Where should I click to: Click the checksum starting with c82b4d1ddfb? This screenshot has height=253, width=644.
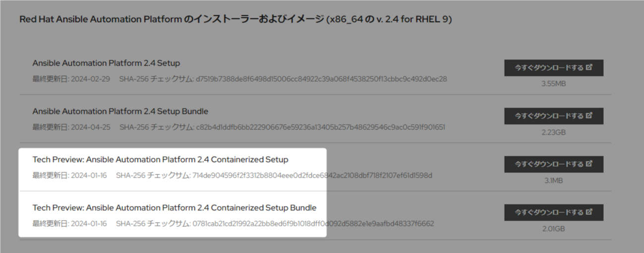pyautogui.click(x=320, y=127)
